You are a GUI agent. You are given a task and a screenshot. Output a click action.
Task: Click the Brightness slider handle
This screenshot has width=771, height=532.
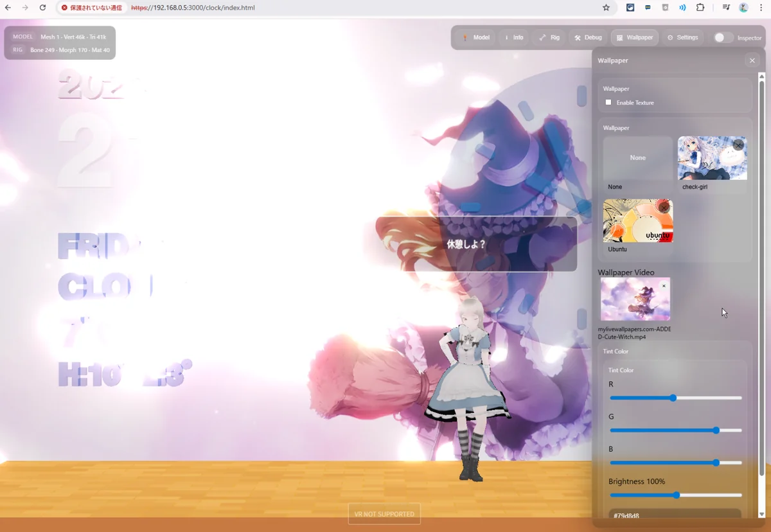[x=676, y=495]
